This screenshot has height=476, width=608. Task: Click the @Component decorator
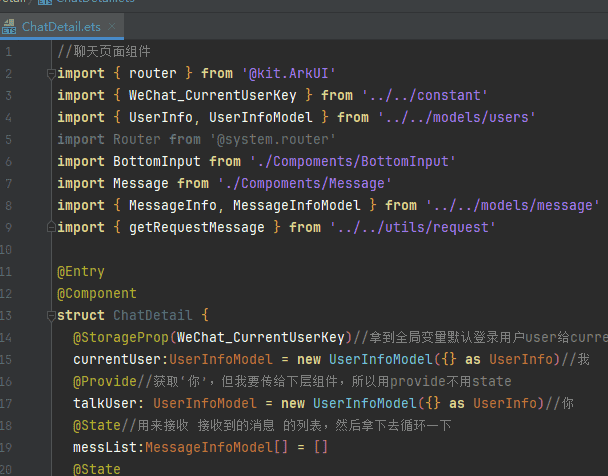[x=97, y=294]
